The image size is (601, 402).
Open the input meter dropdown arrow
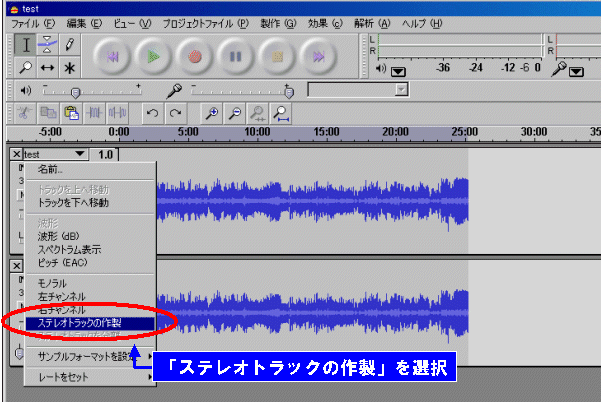[x=576, y=72]
